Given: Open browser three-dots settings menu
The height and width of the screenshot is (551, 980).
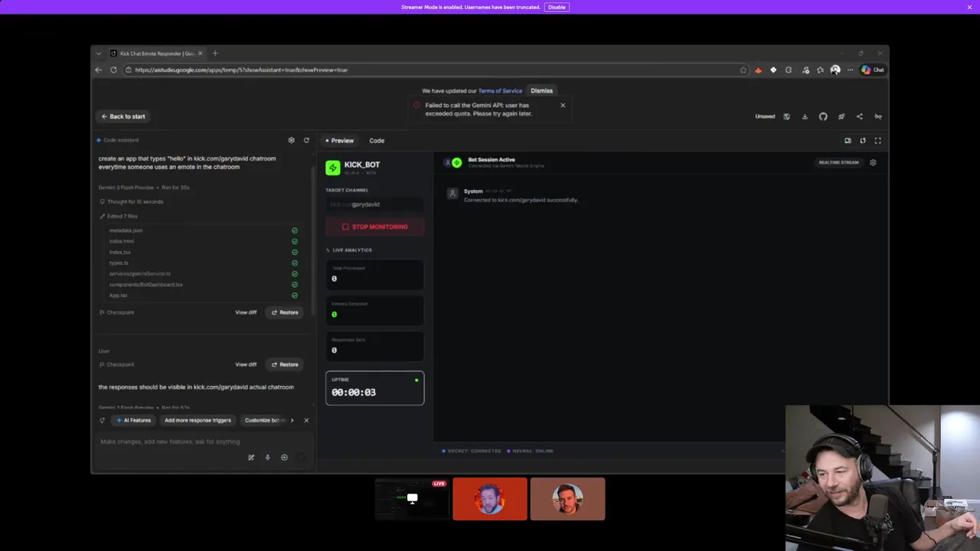Looking at the screenshot, I should tap(850, 70).
